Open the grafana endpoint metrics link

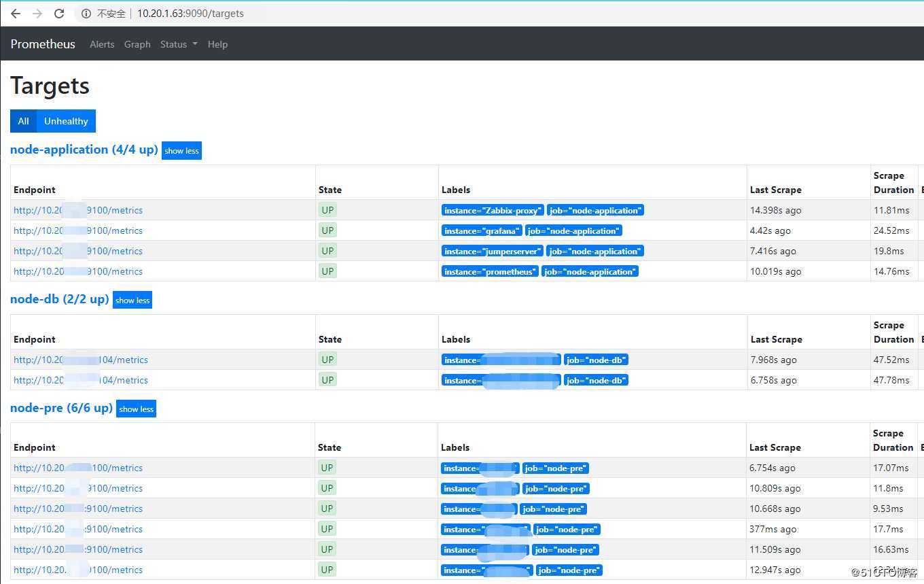click(78, 230)
